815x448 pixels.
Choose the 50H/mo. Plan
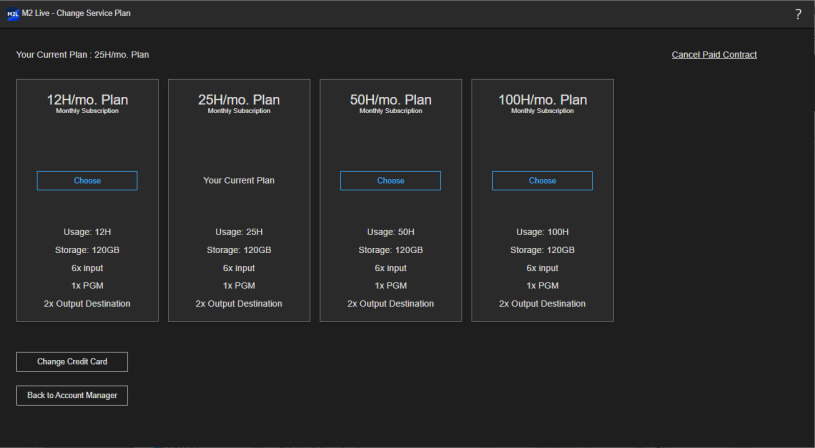point(390,181)
